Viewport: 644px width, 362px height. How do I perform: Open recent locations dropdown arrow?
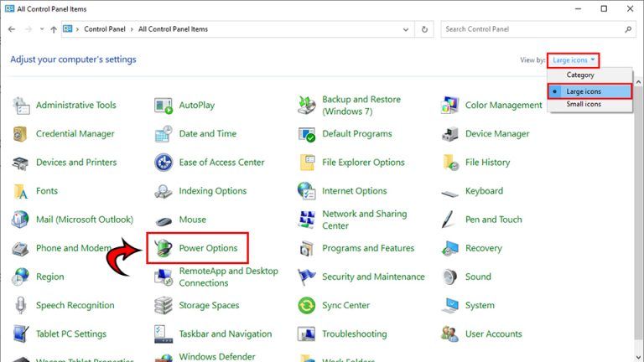point(42,29)
